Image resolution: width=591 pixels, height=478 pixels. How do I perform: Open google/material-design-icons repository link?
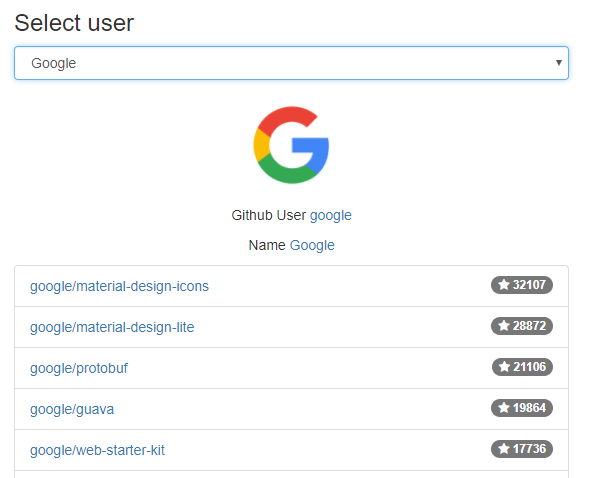click(119, 286)
